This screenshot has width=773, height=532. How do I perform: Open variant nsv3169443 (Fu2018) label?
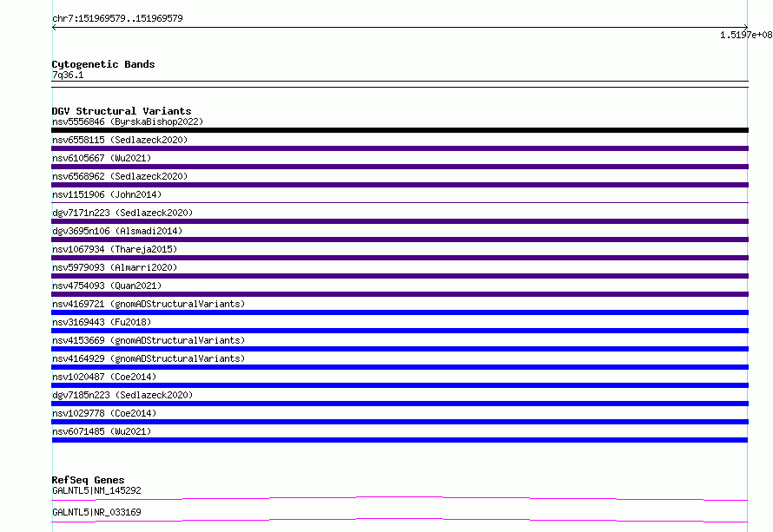click(x=102, y=322)
